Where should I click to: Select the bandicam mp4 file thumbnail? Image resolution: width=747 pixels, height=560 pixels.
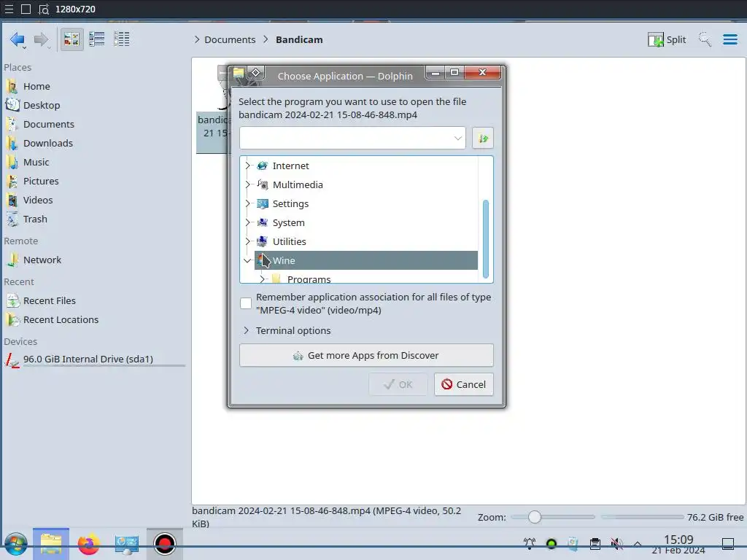pyautogui.click(x=212, y=109)
